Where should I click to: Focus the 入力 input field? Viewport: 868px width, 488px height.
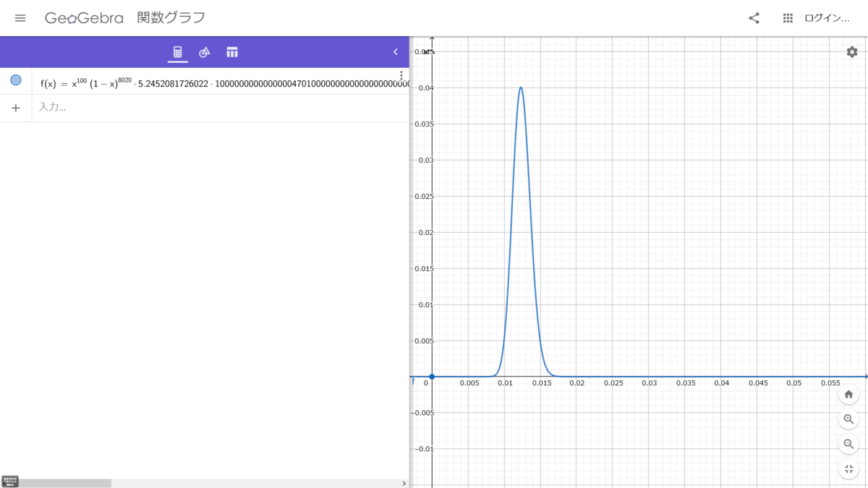tap(221, 108)
